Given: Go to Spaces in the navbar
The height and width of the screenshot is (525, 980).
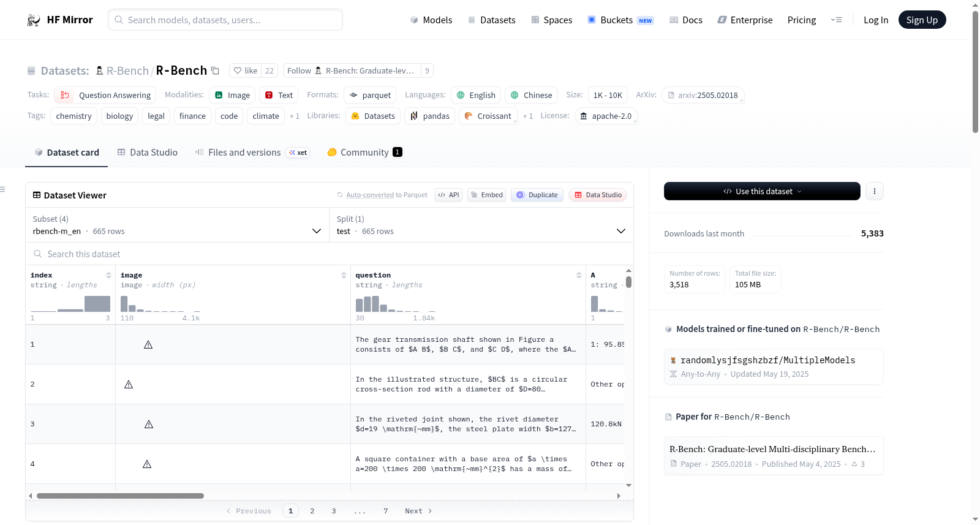Looking at the screenshot, I should pyautogui.click(x=551, y=20).
